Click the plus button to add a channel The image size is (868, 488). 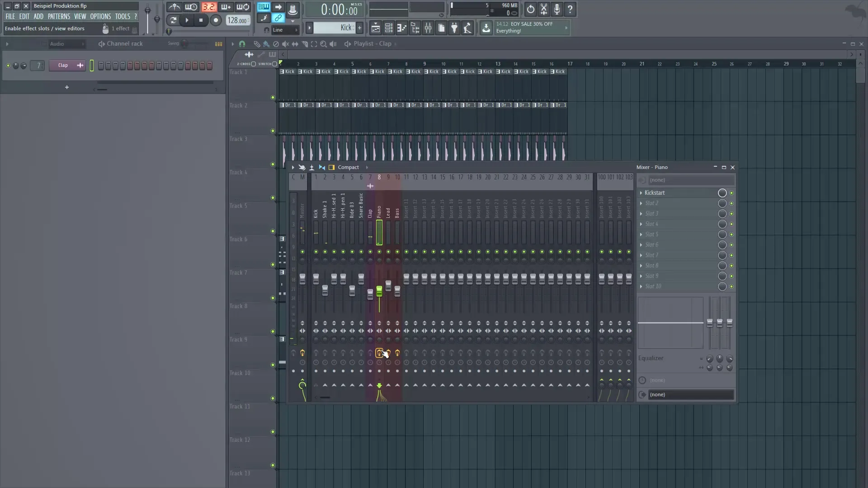click(x=66, y=87)
